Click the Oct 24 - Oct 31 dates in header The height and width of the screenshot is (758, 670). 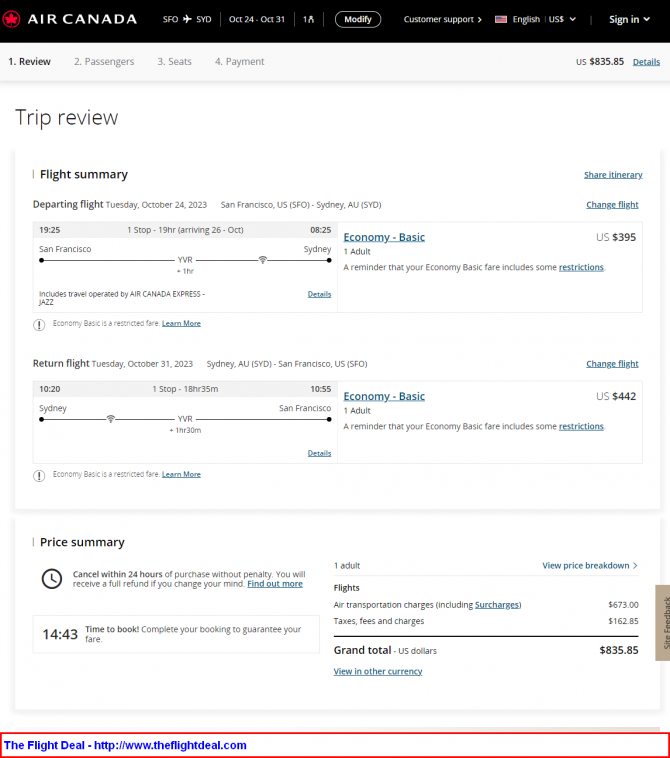tap(257, 19)
